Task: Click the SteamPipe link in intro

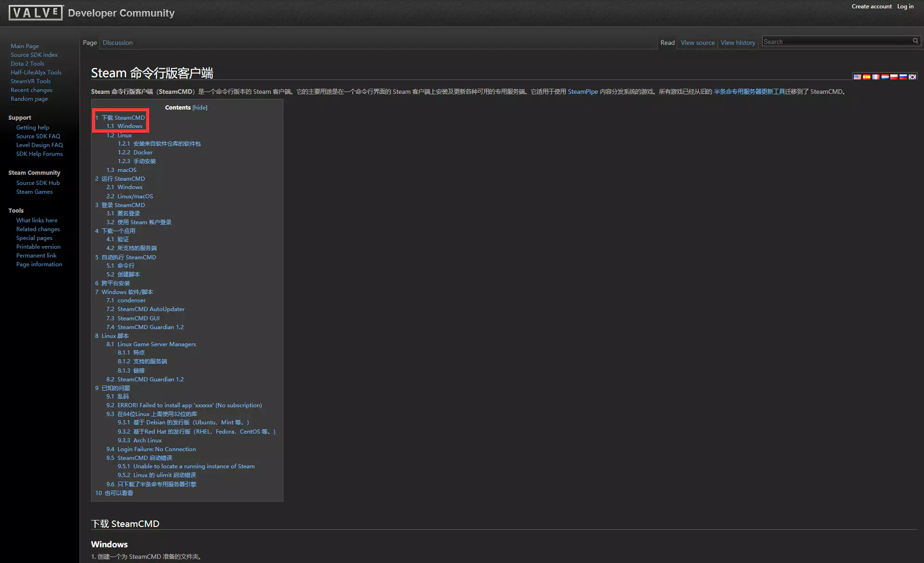Action: [582, 92]
